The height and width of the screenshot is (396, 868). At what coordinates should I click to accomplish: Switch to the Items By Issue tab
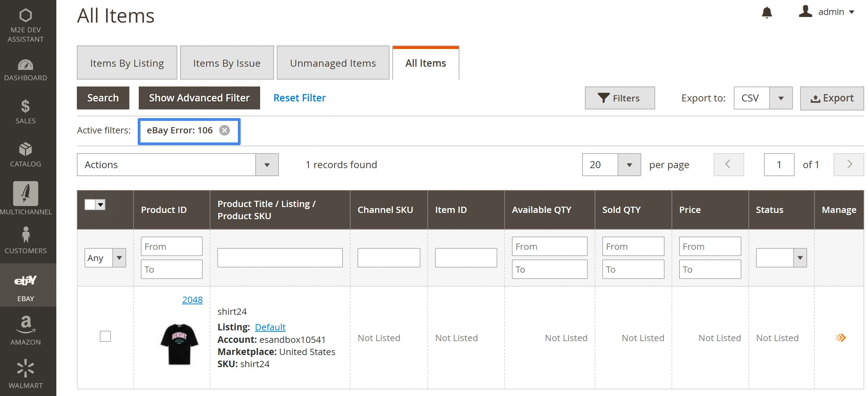227,63
